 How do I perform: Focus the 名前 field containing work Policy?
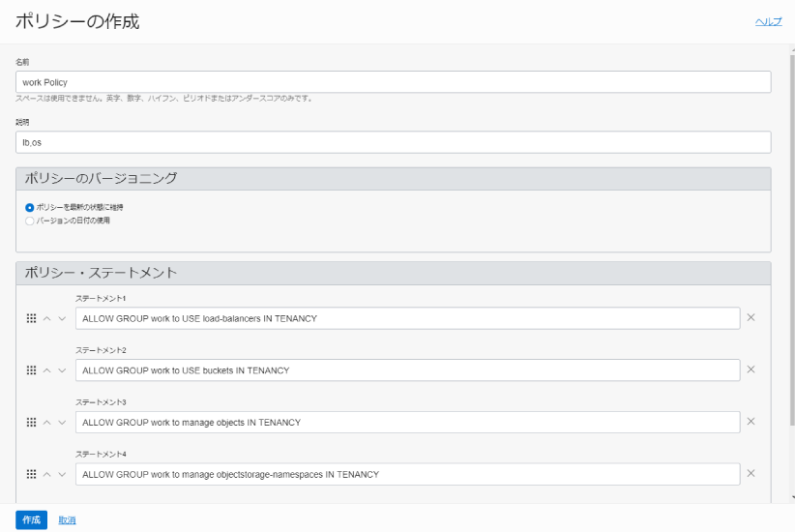tap(394, 82)
